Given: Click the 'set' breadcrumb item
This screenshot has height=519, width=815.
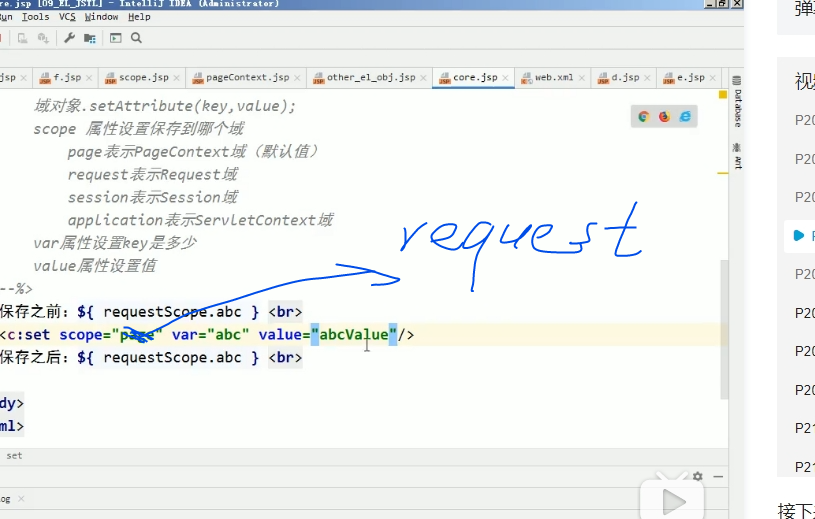Looking at the screenshot, I should [14, 456].
